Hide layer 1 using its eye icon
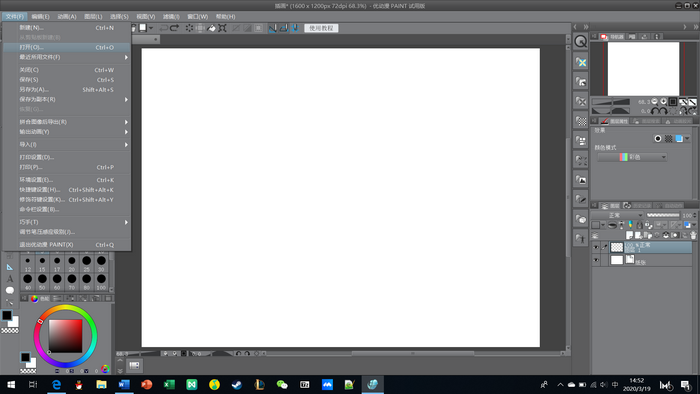 point(596,247)
